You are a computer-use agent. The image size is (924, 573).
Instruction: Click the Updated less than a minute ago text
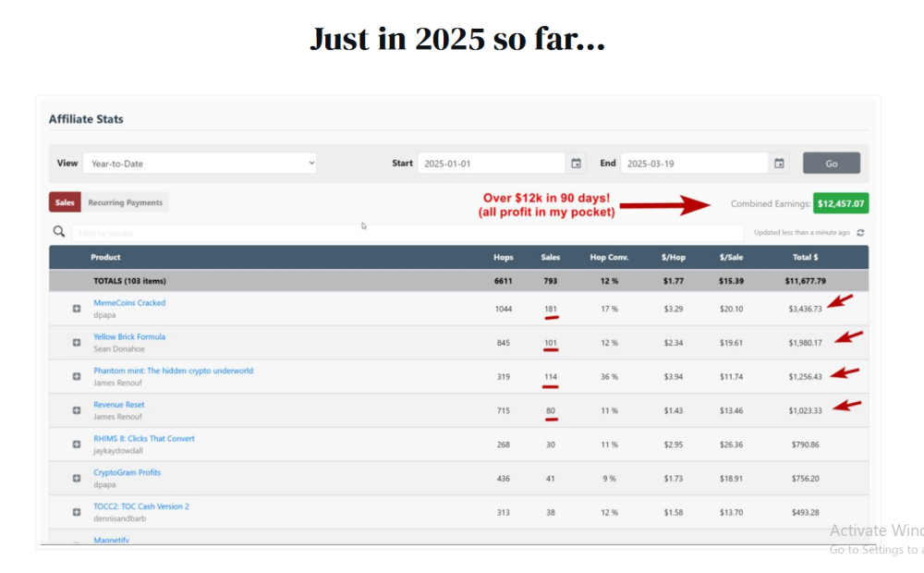[x=802, y=233]
